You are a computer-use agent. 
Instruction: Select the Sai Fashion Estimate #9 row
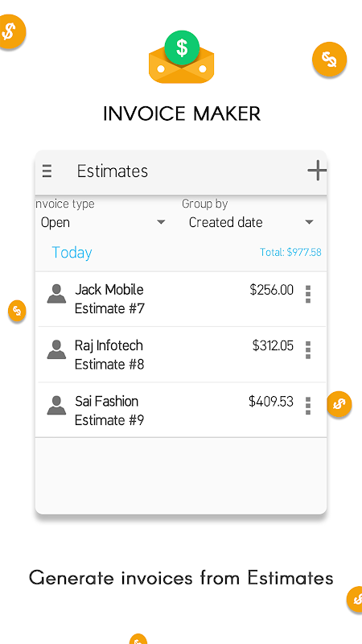click(x=180, y=410)
